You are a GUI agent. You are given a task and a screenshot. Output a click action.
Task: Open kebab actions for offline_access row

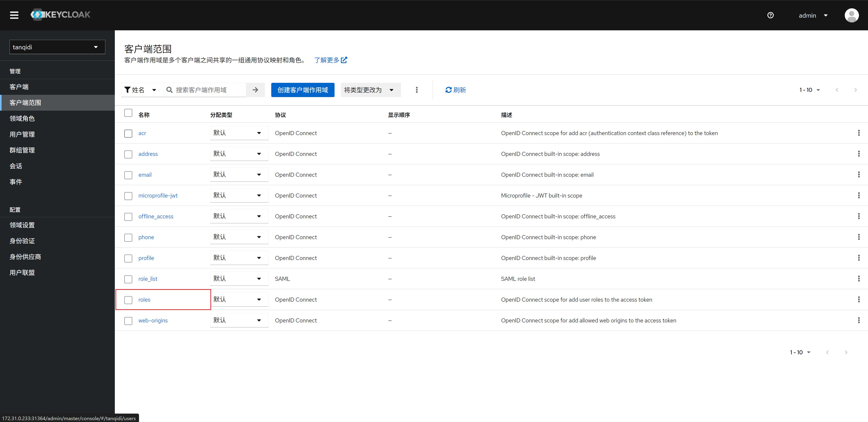click(x=859, y=216)
